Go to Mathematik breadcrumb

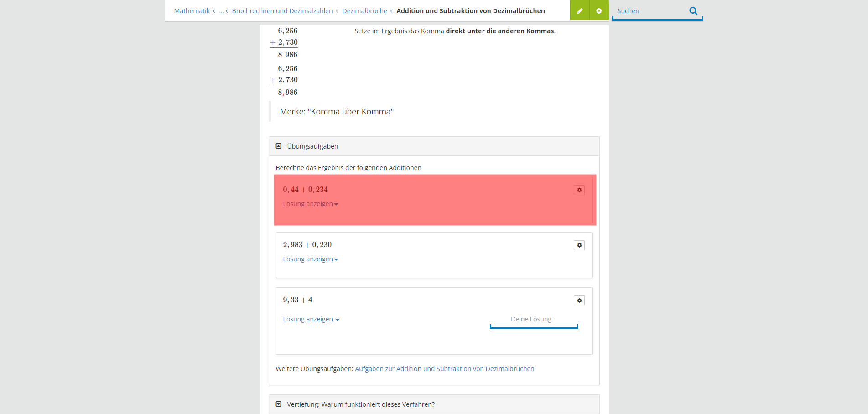[192, 11]
